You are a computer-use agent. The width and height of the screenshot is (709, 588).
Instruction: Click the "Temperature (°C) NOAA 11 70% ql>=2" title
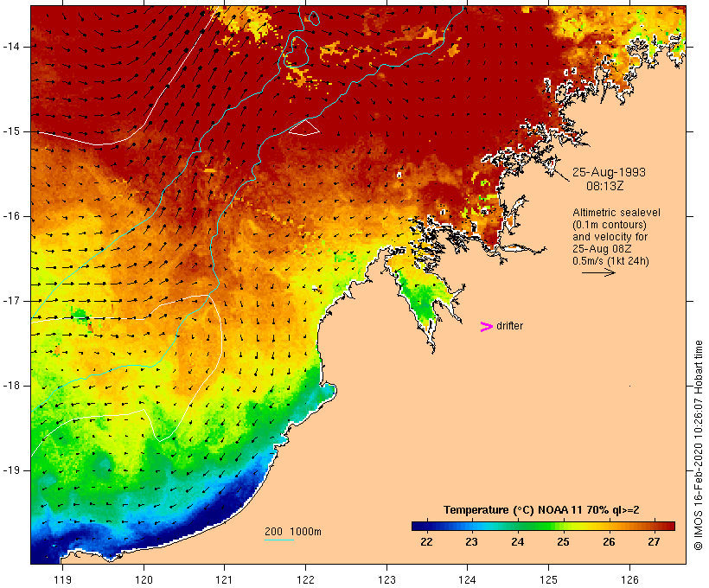pyautogui.click(x=541, y=510)
